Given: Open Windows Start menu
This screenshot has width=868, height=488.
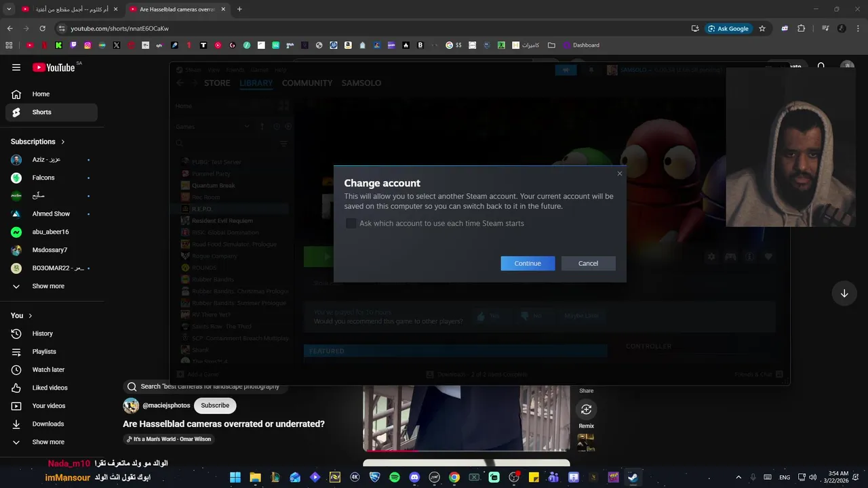Looking at the screenshot, I should [x=235, y=477].
